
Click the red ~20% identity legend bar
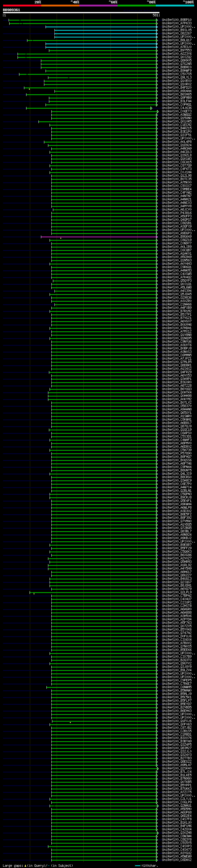click(22, 6)
